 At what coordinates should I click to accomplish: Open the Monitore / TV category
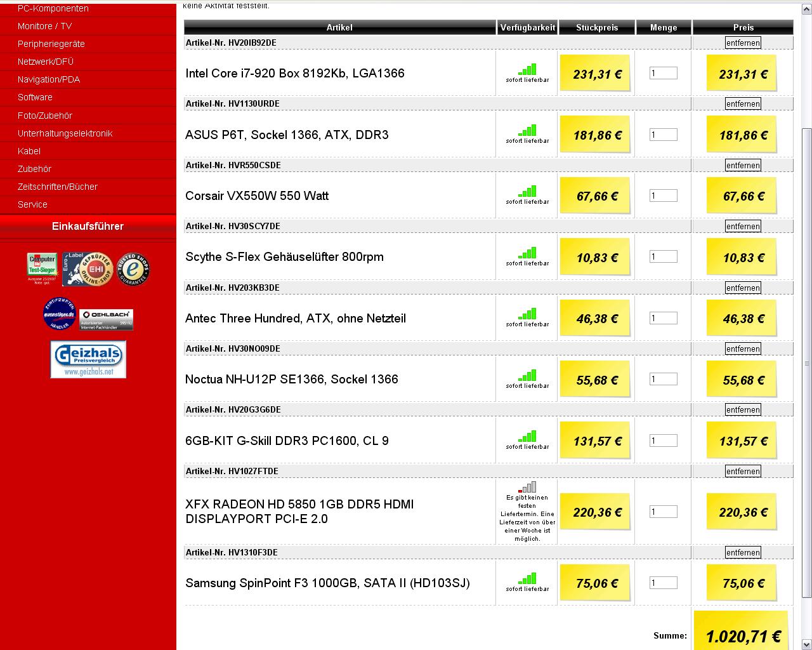pyautogui.click(x=44, y=26)
